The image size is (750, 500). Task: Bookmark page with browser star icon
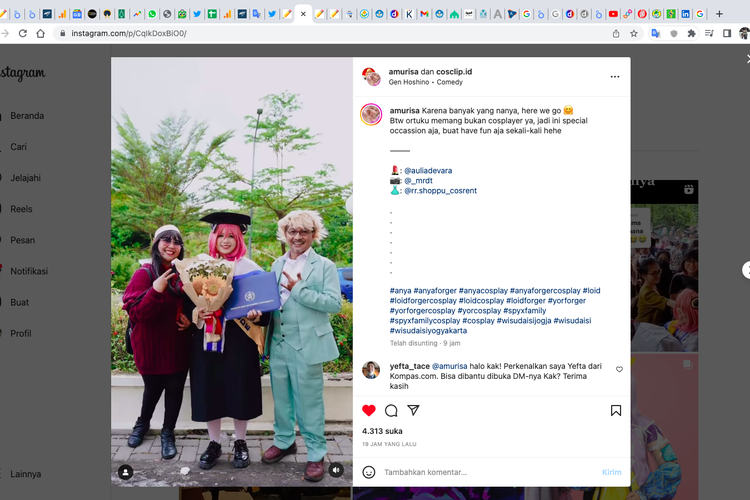pyautogui.click(x=634, y=33)
